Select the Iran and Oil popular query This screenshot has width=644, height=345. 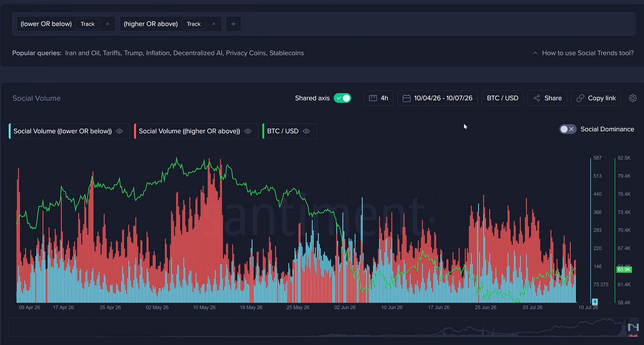[83, 53]
